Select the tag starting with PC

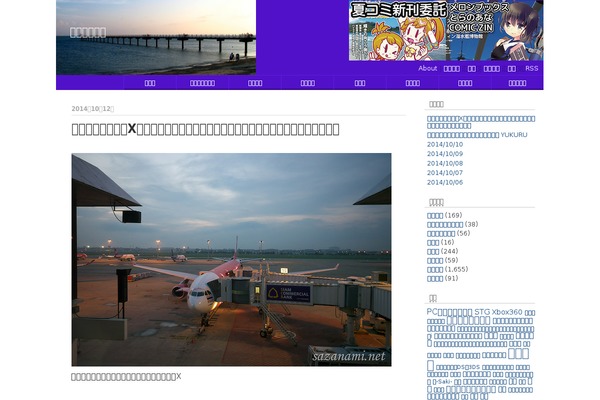[x=449, y=312]
